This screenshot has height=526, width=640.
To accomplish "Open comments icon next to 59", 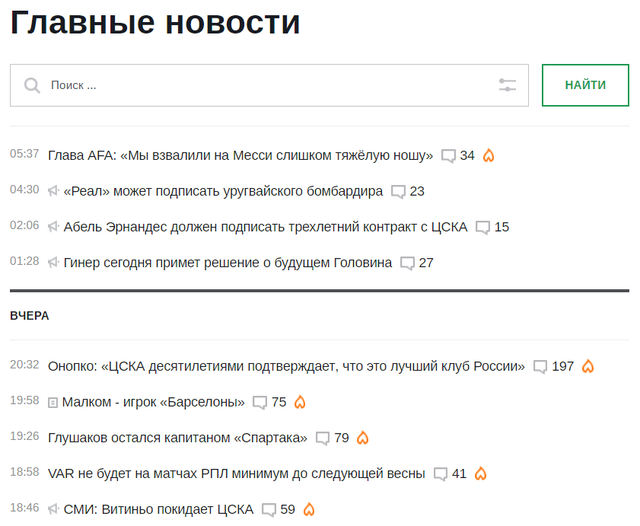I will click(x=269, y=510).
